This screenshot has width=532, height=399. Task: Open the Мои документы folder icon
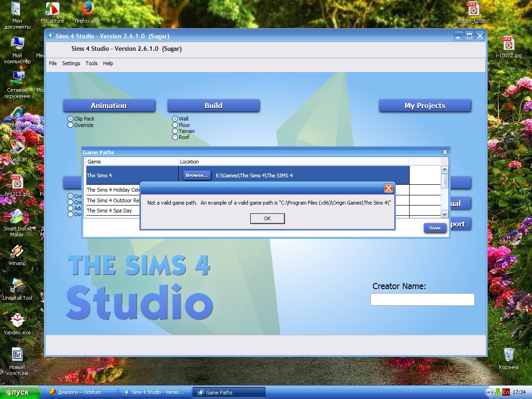click(x=17, y=15)
